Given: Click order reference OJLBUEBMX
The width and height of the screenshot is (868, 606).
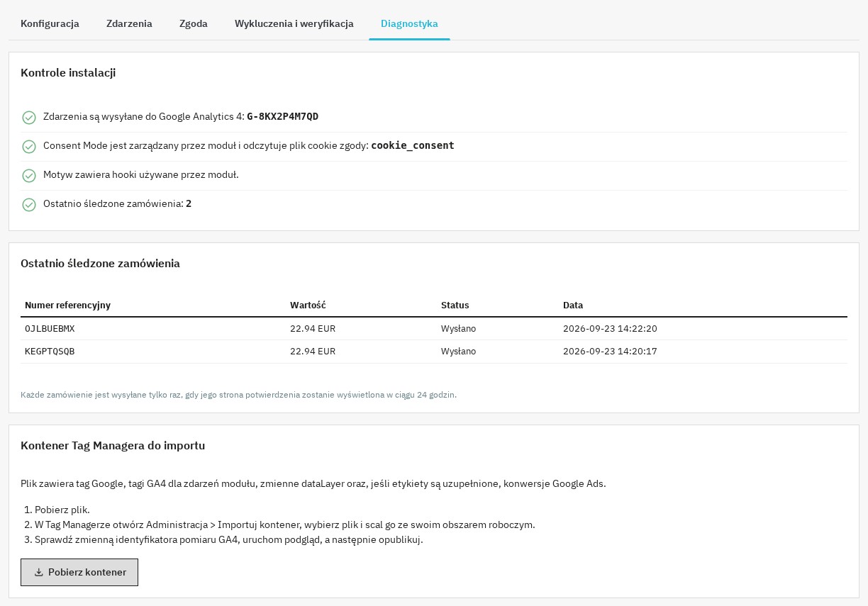Looking at the screenshot, I should pos(50,329).
